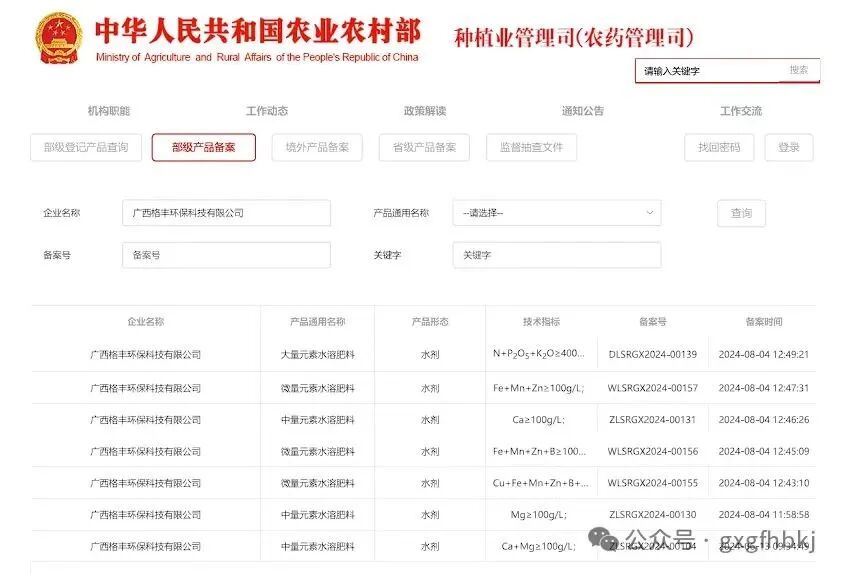Click timestamp 2024-08-04 11:58:58
Viewport: 842px width, 574px height.
coord(764,514)
